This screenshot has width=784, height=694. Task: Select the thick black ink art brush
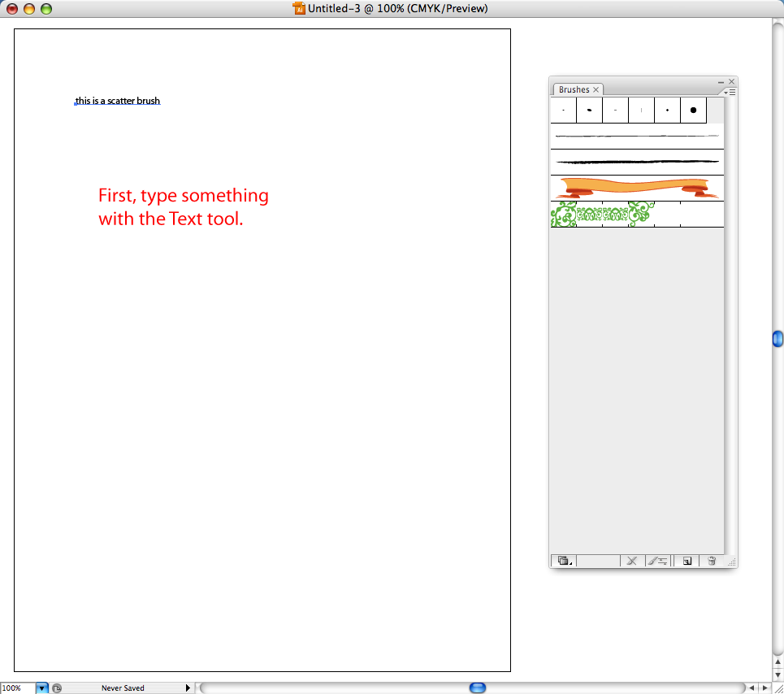click(x=637, y=162)
